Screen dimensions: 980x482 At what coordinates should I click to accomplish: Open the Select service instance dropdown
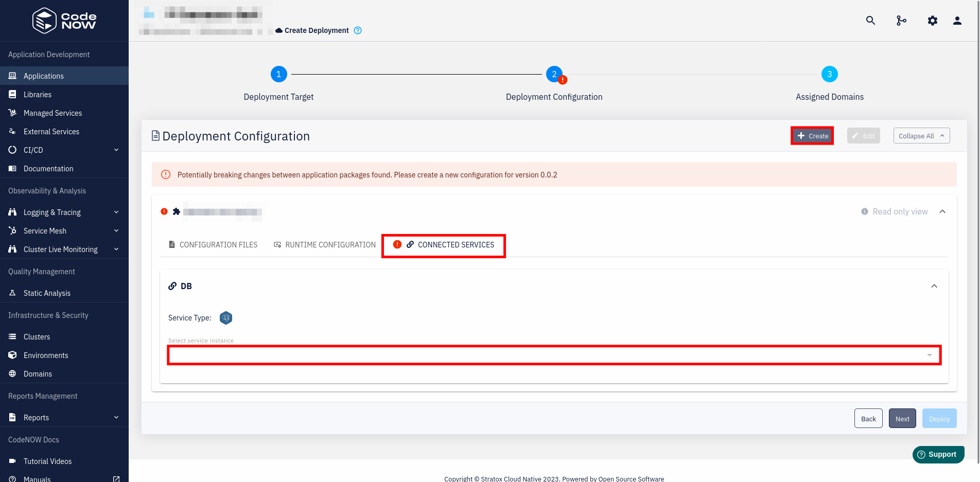tap(554, 355)
